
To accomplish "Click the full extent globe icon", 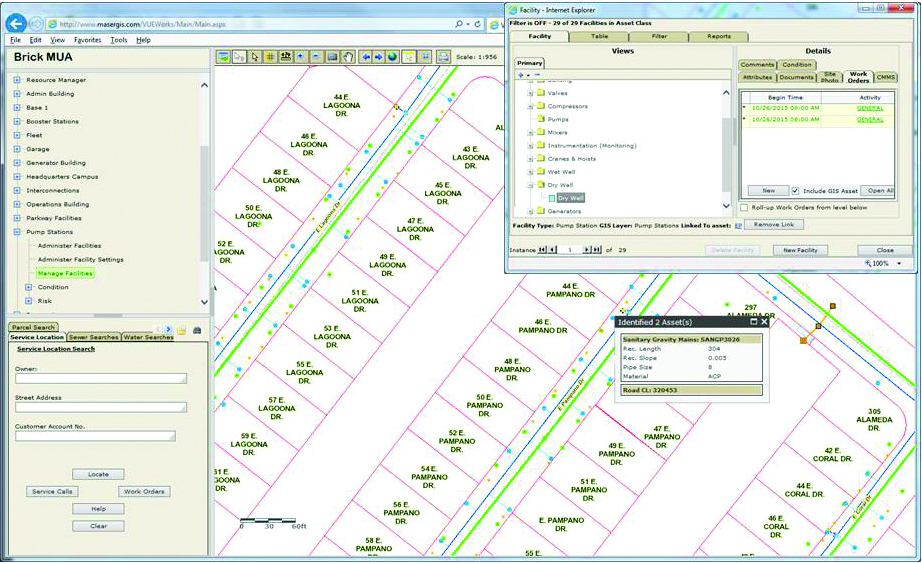I will [393, 57].
